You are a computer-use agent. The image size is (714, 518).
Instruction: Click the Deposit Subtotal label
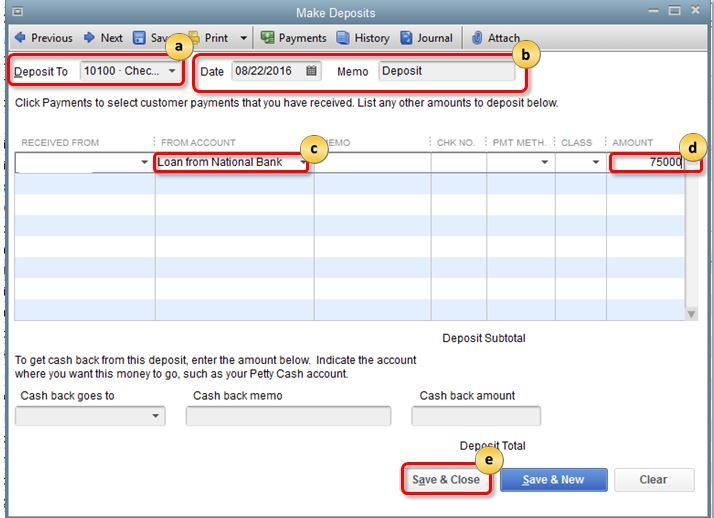click(484, 338)
